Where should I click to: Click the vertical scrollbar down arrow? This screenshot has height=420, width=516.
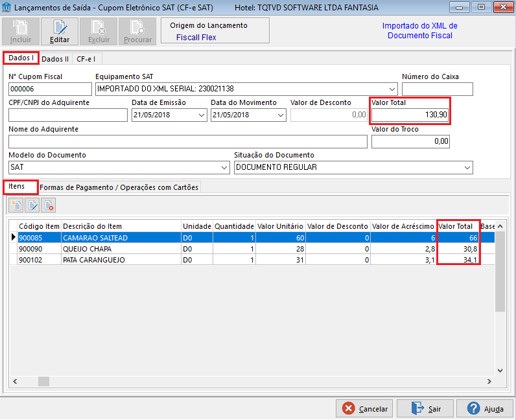point(500,371)
